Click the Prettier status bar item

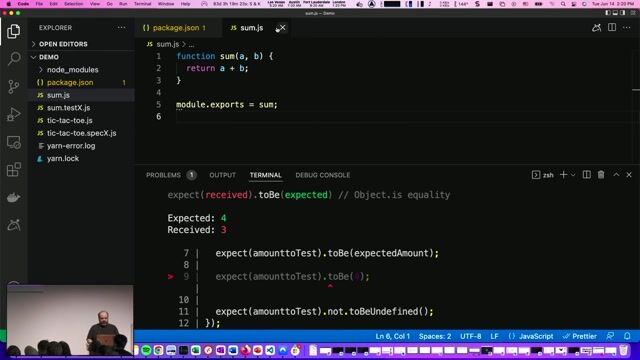pyautogui.click(x=580, y=336)
